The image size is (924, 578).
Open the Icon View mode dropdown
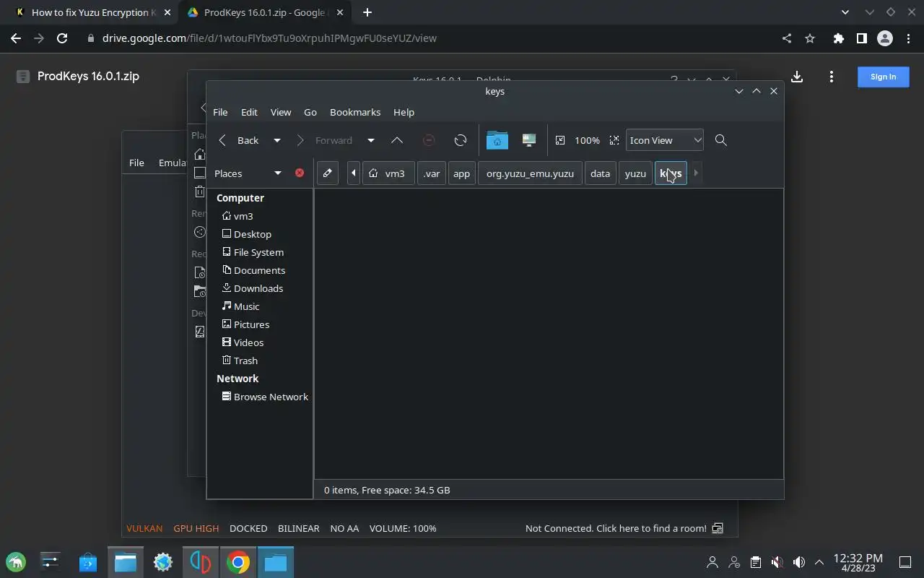[664, 140]
